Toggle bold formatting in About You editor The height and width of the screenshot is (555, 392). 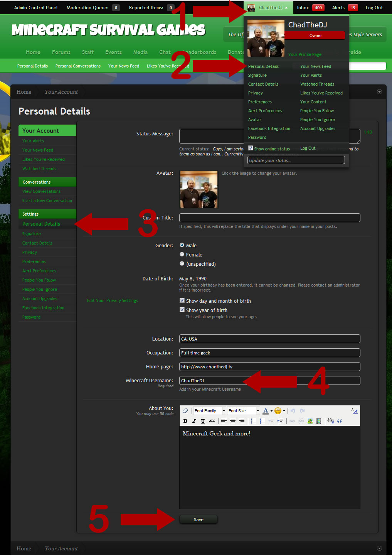pyautogui.click(x=185, y=421)
